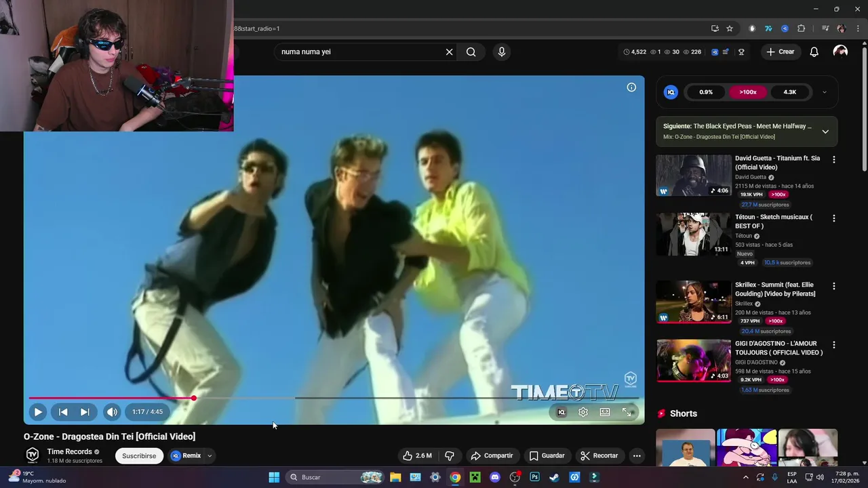Open the Chrome extensions puzzle icon
This screenshot has width=868, height=488.
pos(802,28)
